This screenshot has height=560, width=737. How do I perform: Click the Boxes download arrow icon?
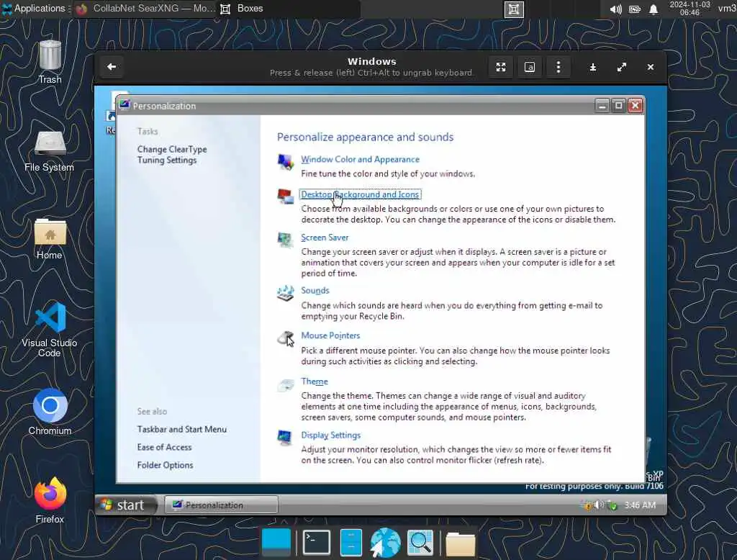593,67
